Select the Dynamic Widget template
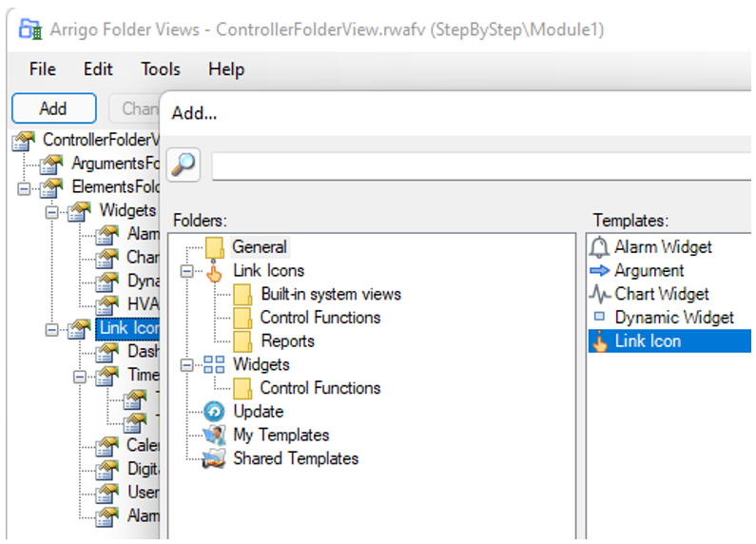 click(673, 318)
